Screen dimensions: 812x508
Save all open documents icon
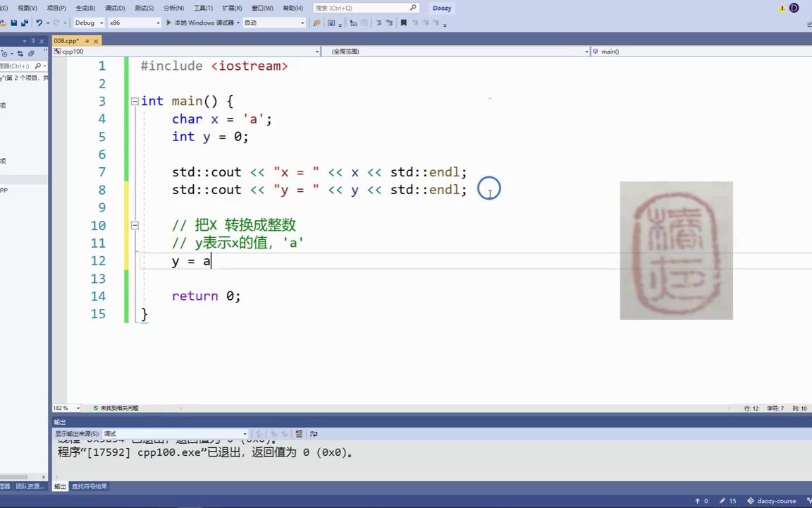(25, 23)
